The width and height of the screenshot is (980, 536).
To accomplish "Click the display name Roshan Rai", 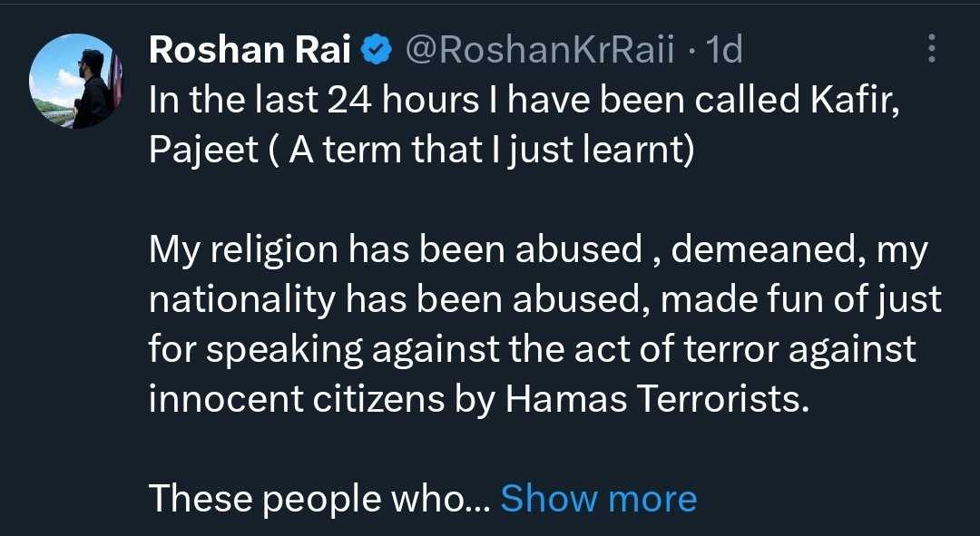I will coord(250,51).
